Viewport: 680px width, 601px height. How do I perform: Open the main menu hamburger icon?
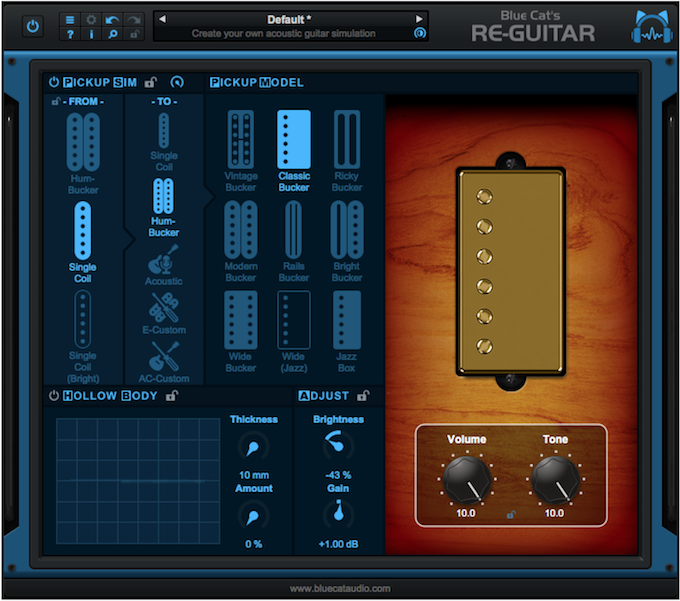tap(70, 20)
